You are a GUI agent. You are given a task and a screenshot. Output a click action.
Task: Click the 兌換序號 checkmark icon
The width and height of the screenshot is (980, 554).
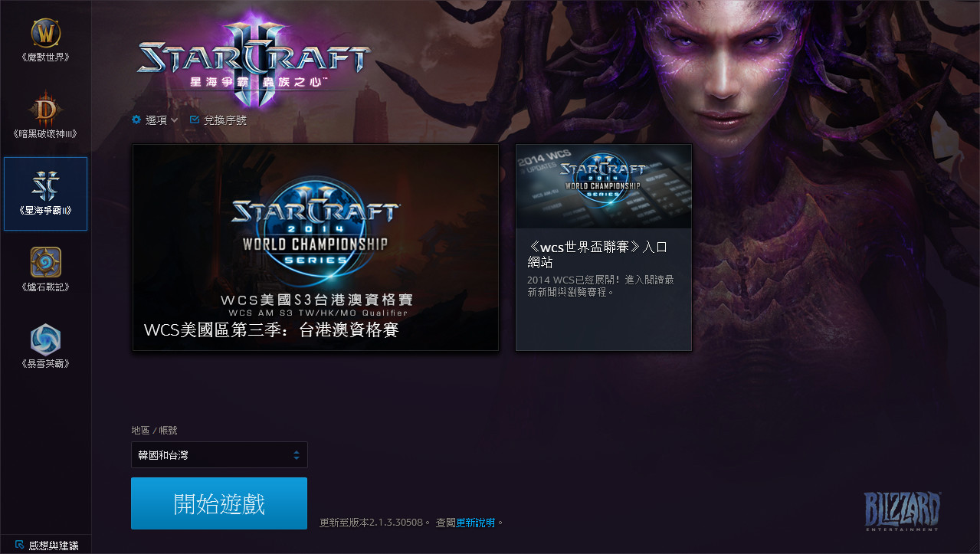[x=194, y=120]
